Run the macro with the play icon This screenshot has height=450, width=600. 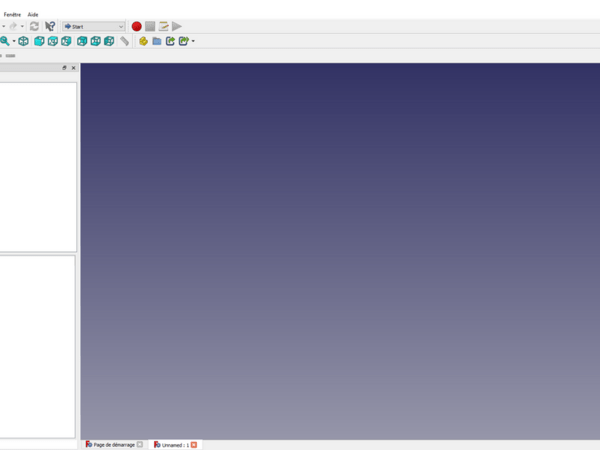coord(177,26)
